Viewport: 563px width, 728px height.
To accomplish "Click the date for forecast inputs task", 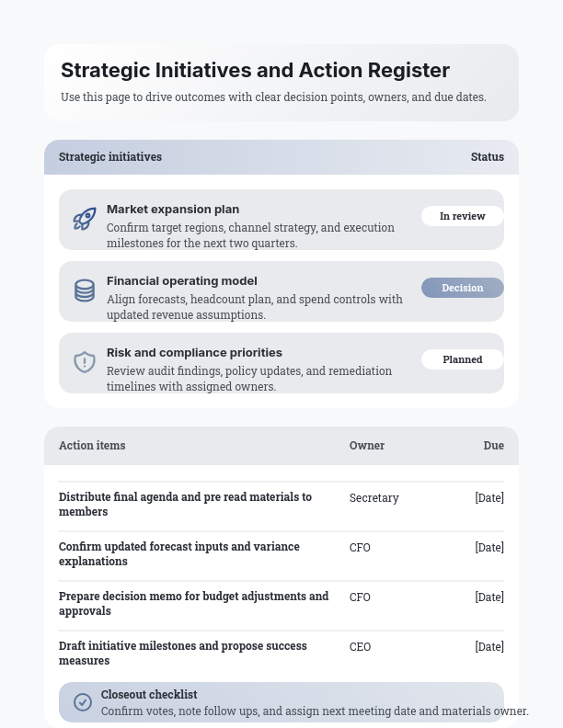I will pyautogui.click(x=489, y=548).
